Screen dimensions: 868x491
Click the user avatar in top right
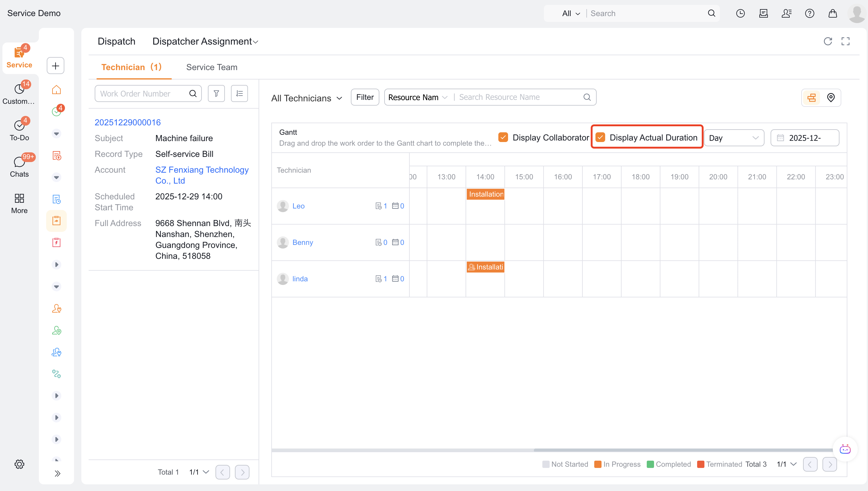click(x=856, y=13)
